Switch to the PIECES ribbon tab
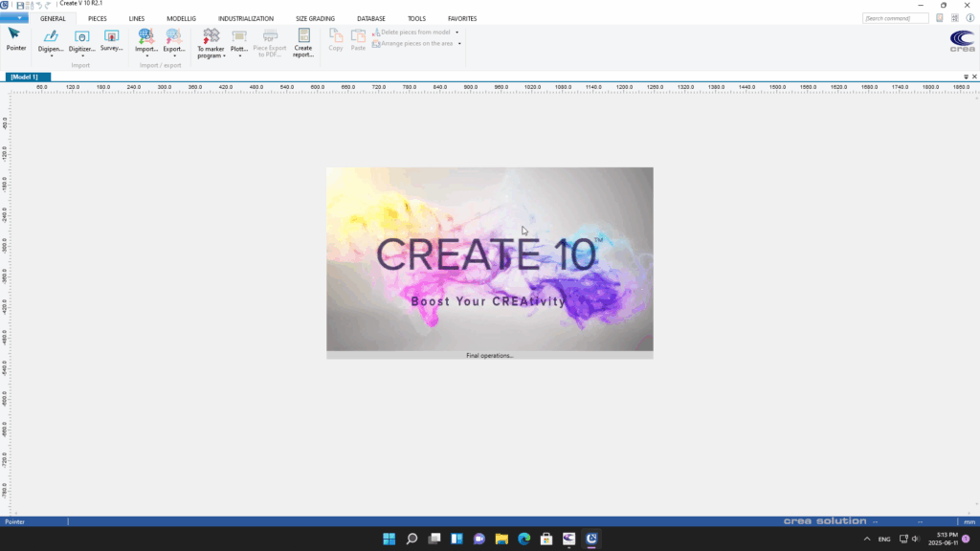 98,18
